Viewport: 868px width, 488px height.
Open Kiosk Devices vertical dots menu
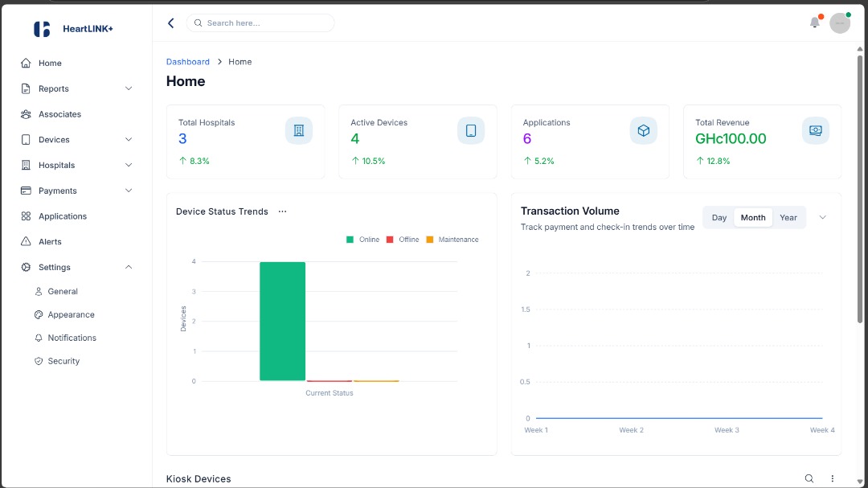click(833, 478)
